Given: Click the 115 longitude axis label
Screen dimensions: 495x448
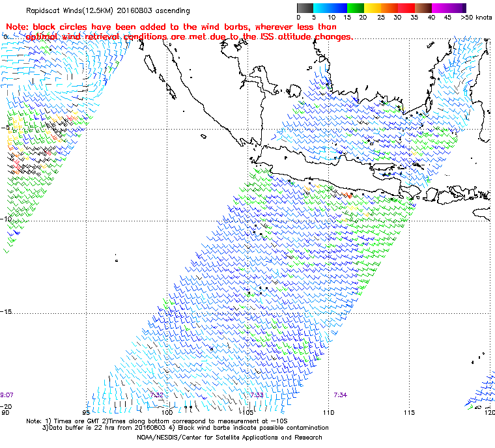Looking at the screenshot, I should [x=409, y=412].
